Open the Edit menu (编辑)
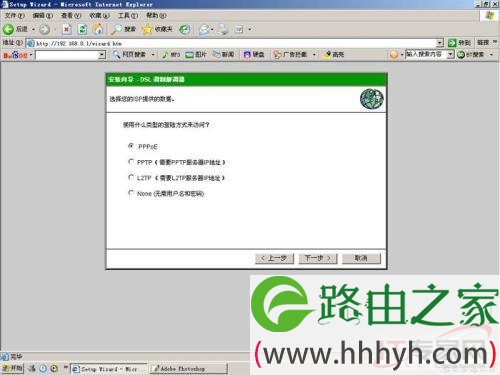Viewport: 500px width, 375px height. pyautogui.click(x=43, y=16)
